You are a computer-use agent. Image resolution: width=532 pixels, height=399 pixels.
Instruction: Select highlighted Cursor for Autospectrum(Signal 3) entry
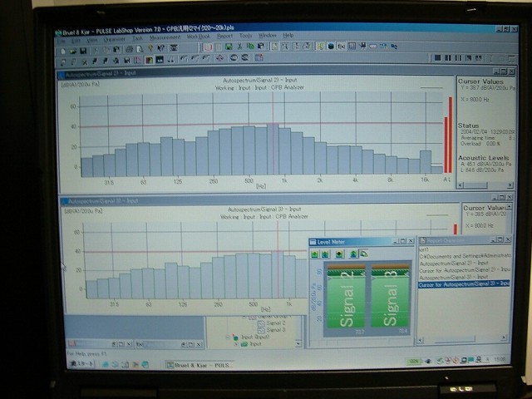coord(464,283)
